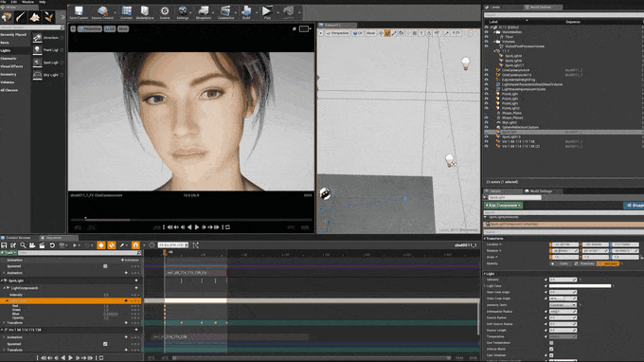Open the Sequencer frame rate dropdown
Viewport: 644px width, 362px height.
(x=173, y=245)
